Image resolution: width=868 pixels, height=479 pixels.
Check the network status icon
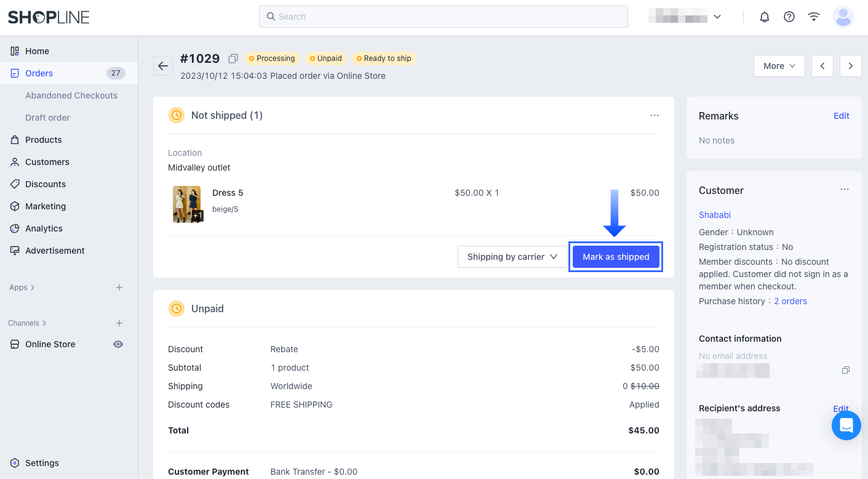click(x=814, y=17)
